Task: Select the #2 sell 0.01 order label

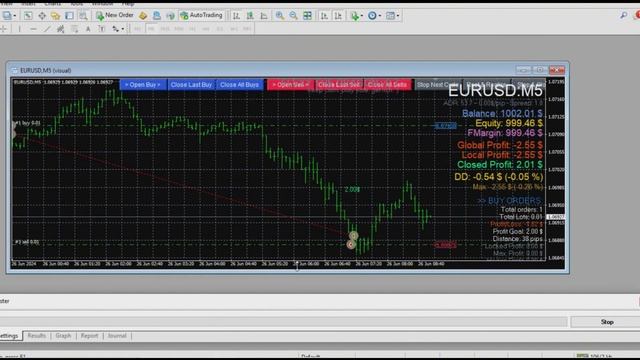Action: [x=27, y=242]
